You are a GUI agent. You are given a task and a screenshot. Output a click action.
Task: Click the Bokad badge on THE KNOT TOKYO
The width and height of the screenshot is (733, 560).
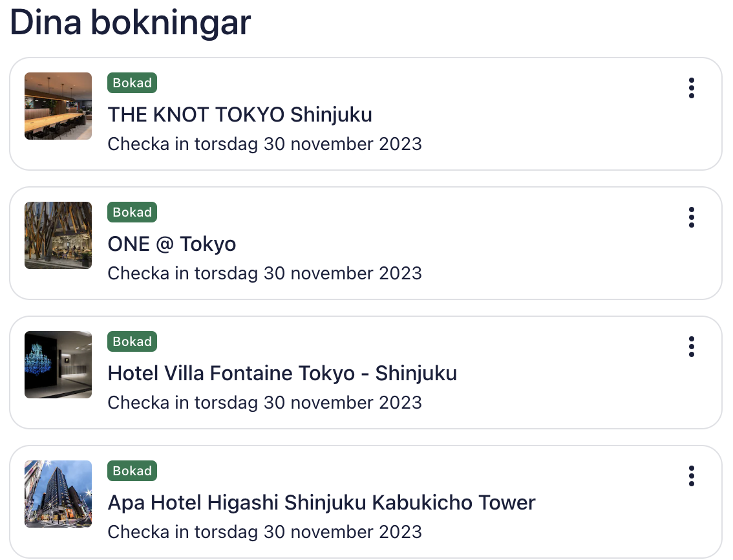click(132, 83)
